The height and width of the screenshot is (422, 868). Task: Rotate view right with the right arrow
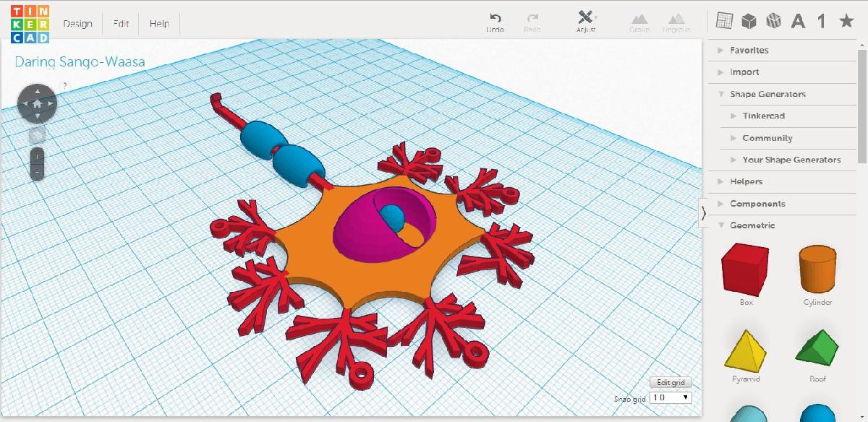[51, 104]
